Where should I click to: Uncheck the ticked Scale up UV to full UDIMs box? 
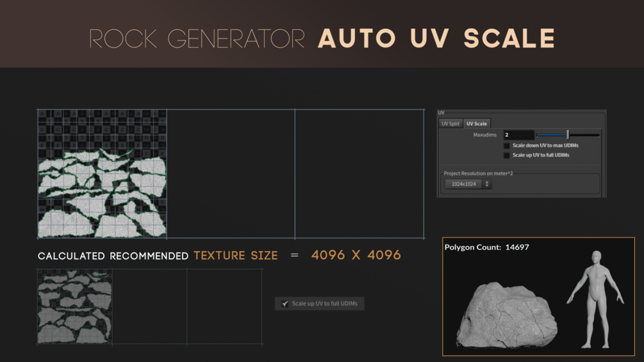285,304
